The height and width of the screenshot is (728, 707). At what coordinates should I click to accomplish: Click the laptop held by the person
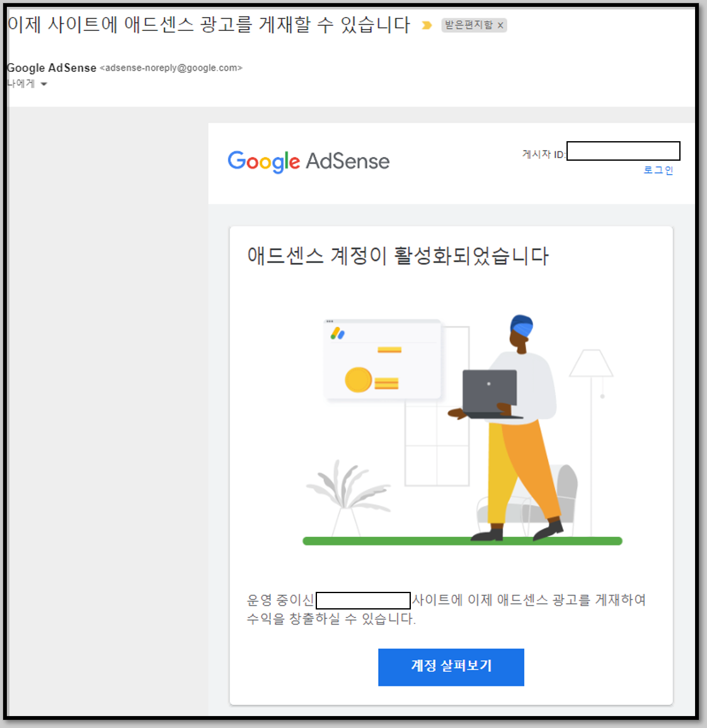click(x=490, y=393)
